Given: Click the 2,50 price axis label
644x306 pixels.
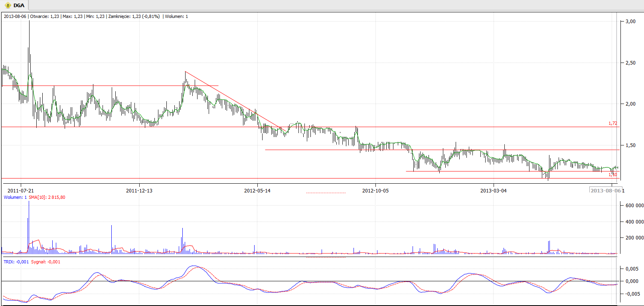Looking at the screenshot, I should click(630, 63).
